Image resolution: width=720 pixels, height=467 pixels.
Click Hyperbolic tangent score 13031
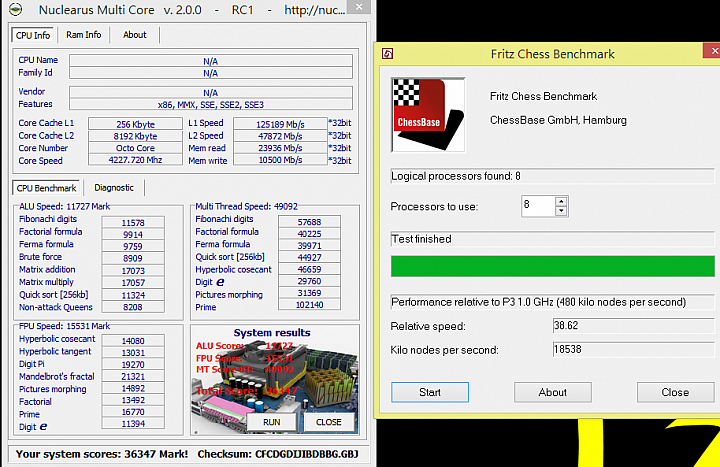pyautogui.click(x=133, y=353)
